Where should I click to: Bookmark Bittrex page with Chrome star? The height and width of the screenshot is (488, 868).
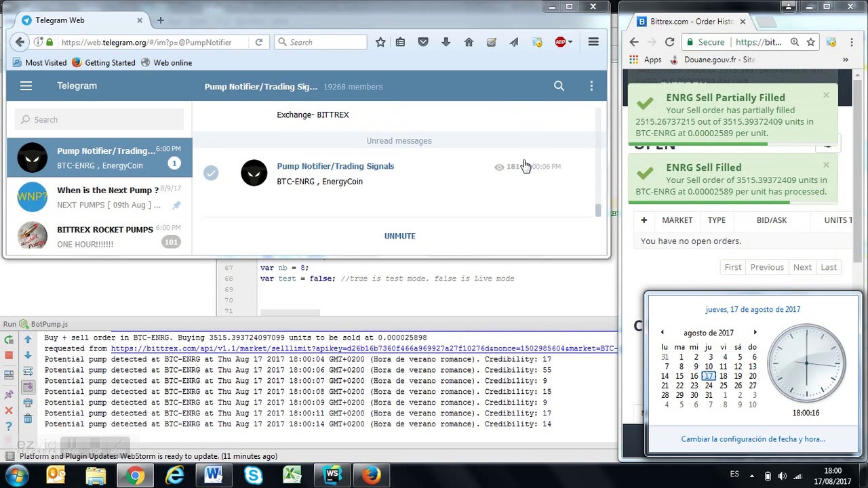pos(810,42)
